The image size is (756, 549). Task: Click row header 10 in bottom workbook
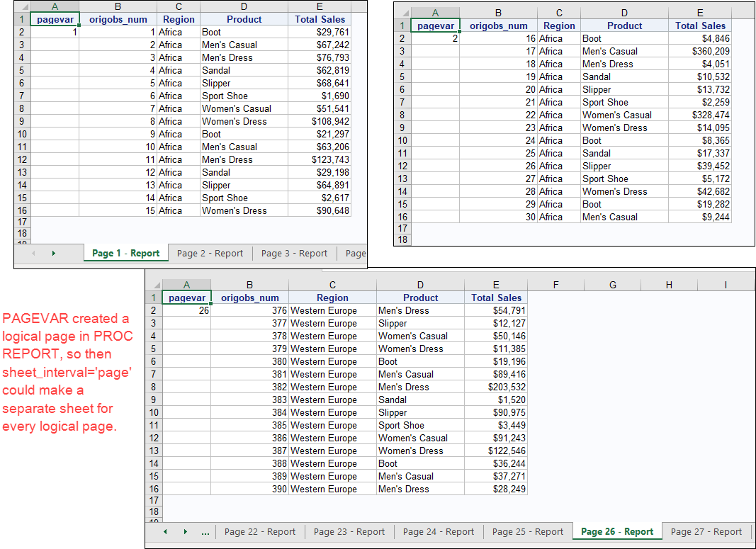click(x=153, y=412)
